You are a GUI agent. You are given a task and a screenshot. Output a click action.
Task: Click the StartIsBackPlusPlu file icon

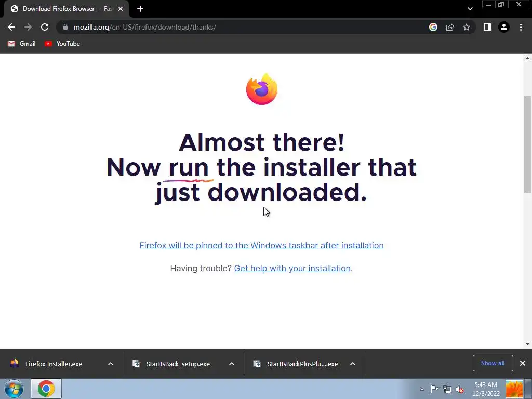coord(257,364)
